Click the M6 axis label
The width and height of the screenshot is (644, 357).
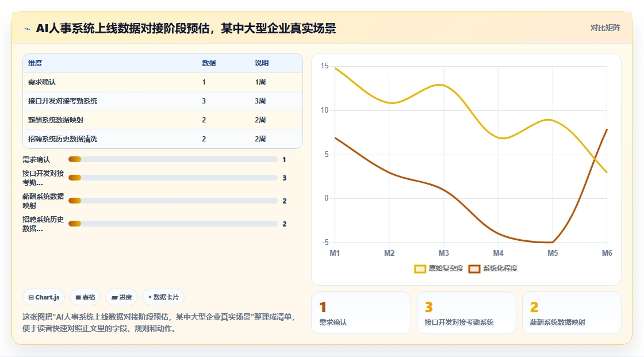(x=607, y=253)
